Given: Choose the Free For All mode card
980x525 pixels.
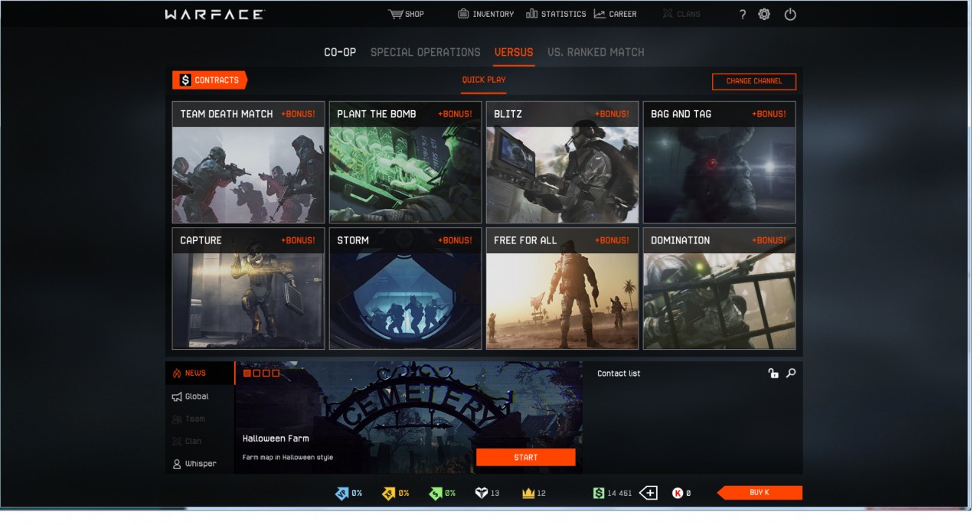Looking at the screenshot, I should [x=563, y=289].
